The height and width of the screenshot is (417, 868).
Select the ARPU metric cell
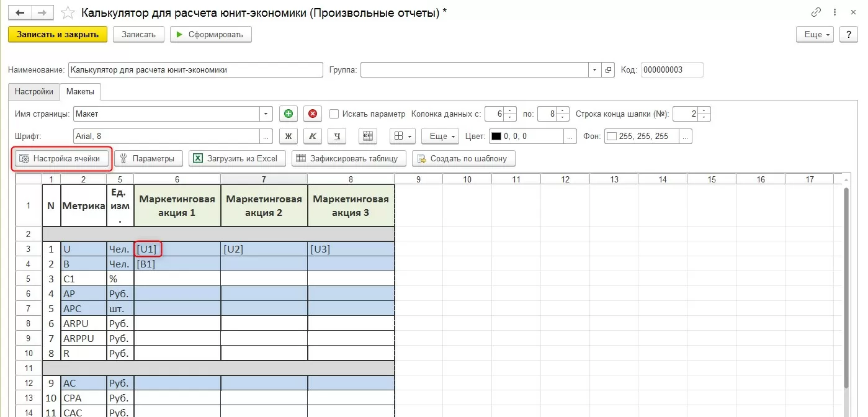coord(83,323)
